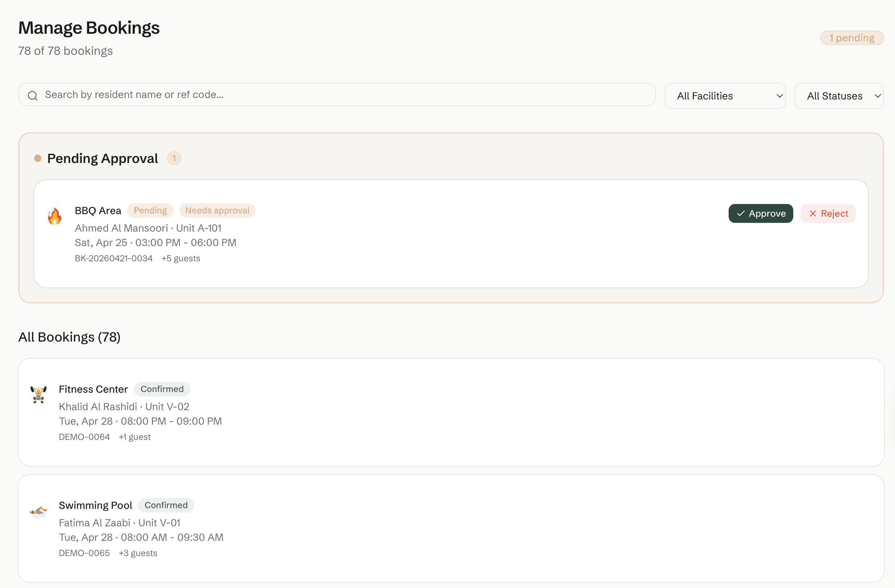The height and width of the screenshot is (588, 895).
Task: Focus the resident name search field
Action: pyautogui.click(x=337, y=95)
